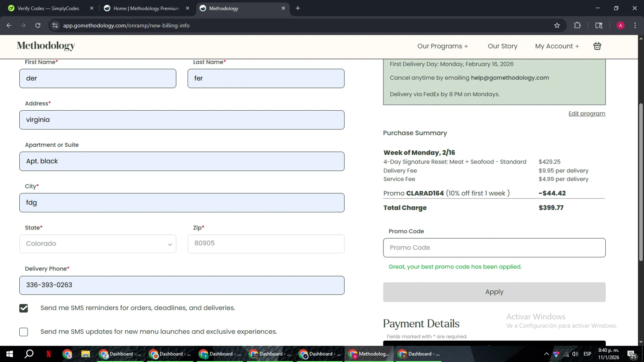Open Chrome side panel icon
Viewport: 644px width, 362px height.
click(x=599, y=25)
